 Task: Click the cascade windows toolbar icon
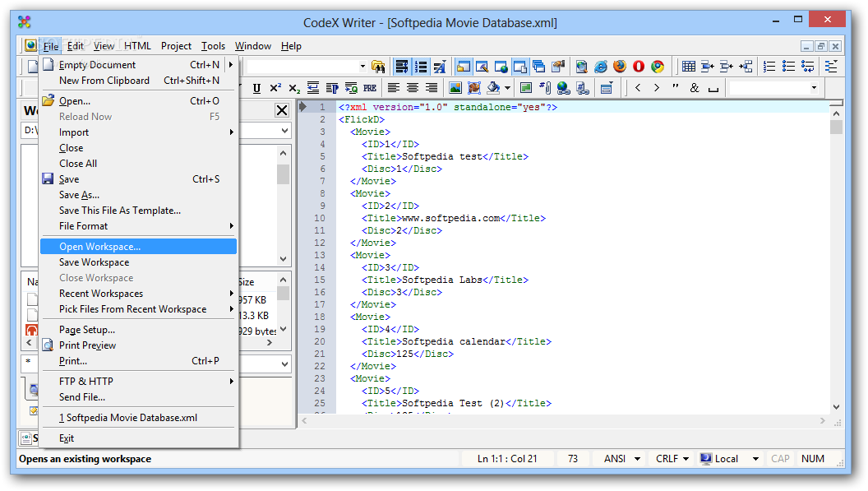point(538,67)
